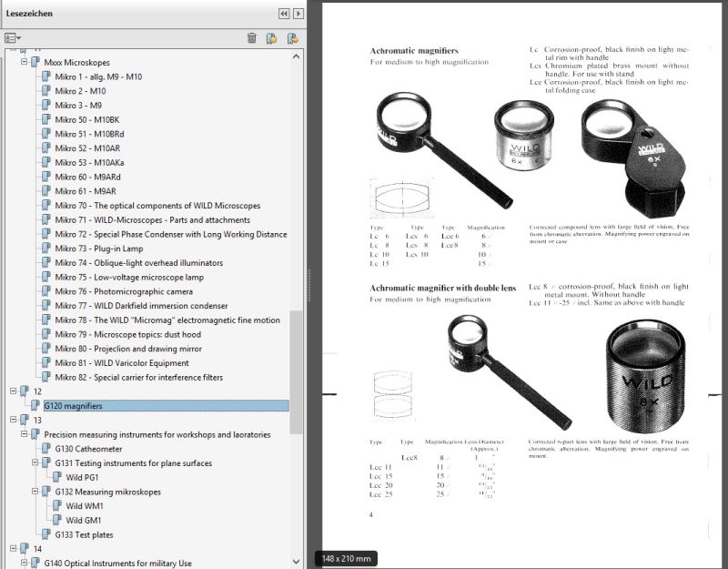Click bookmark icon beside group 12
The image size is (728, 569).
[x=25, y=391]
